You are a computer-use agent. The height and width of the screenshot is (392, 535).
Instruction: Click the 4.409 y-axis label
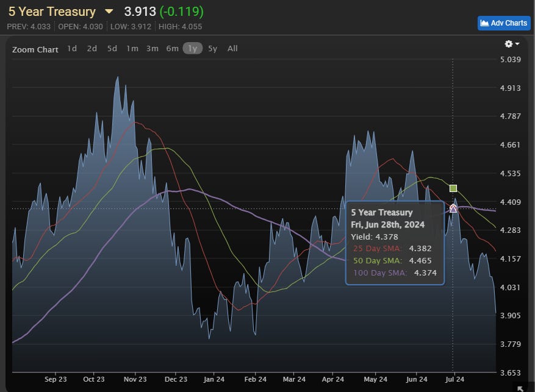(x=511, y=202)
